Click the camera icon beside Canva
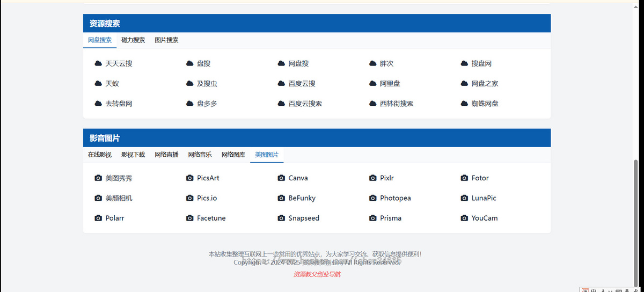 click(281, 178)
